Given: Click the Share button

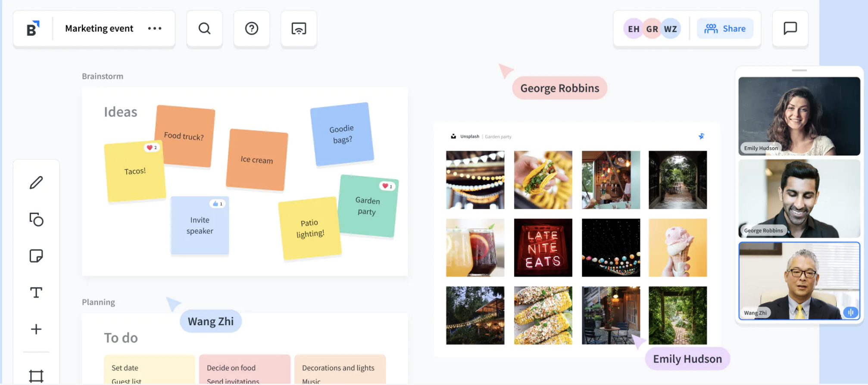Looking at the screenshot, I should tap(725, 28).
